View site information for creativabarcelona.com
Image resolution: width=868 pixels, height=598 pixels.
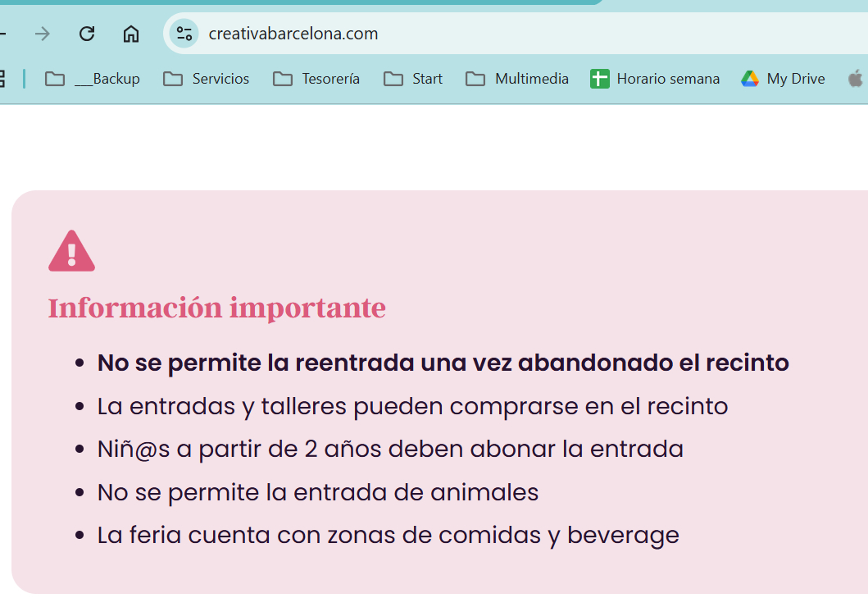tap(184, 34)
